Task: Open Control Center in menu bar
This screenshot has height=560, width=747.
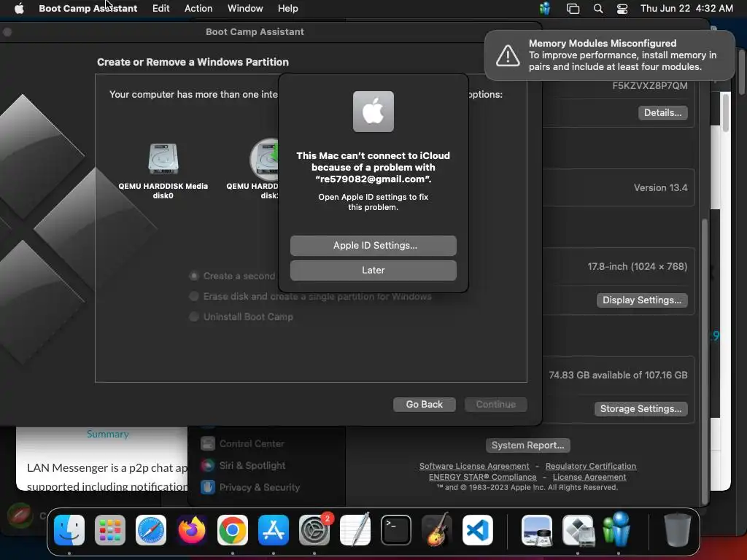Action: point(622,8)
